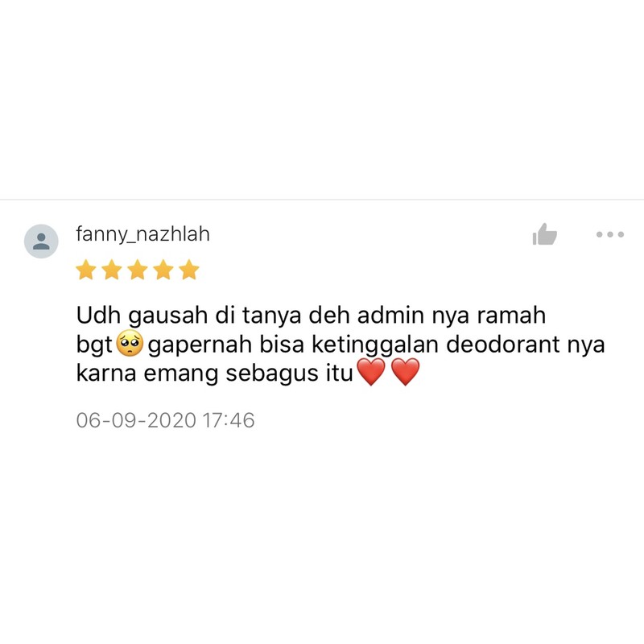644x644 pixels.
Task: Tap the first red heart emoji
Action: (x=371, y=372)
